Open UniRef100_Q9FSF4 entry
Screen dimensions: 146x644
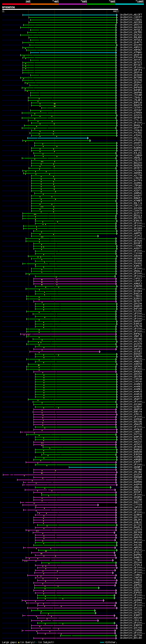click(131, 70)
